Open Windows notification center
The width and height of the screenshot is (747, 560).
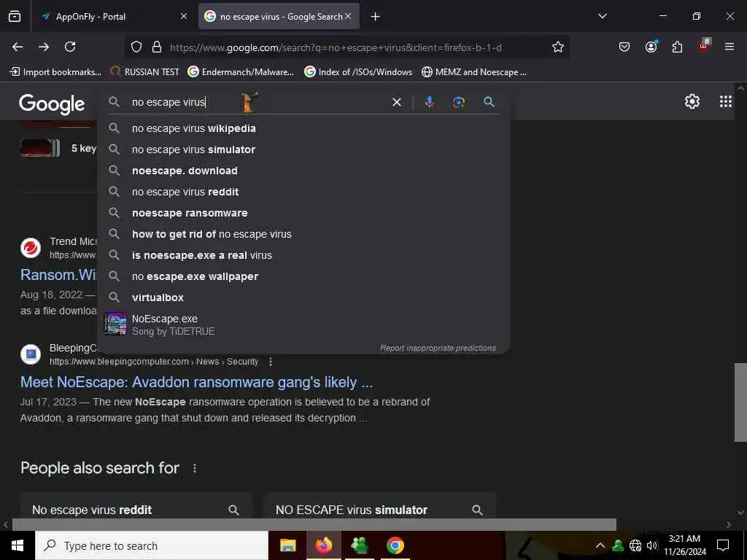[x=723, y=545]
